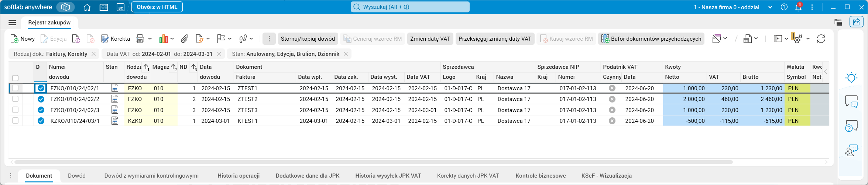Viewport: 868px width, 185px height.
Task: Remove the Rodzaj dok. filter chip
Action: pos(94,54)
